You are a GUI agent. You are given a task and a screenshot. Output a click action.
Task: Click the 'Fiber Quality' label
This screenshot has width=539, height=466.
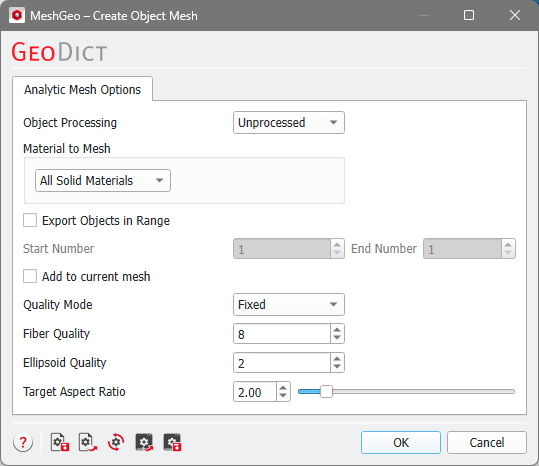pos(56,334)
